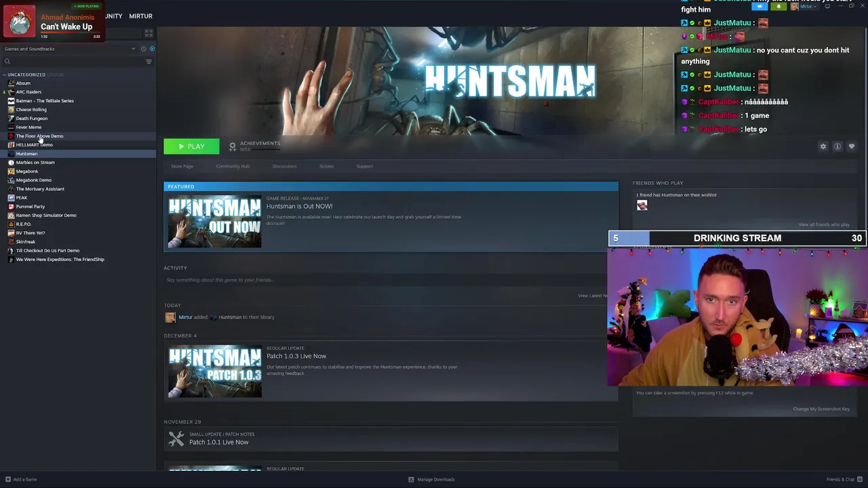Open the Store Page tab
The width and height of the screenshot is (868, 488).
click(182, 166)
